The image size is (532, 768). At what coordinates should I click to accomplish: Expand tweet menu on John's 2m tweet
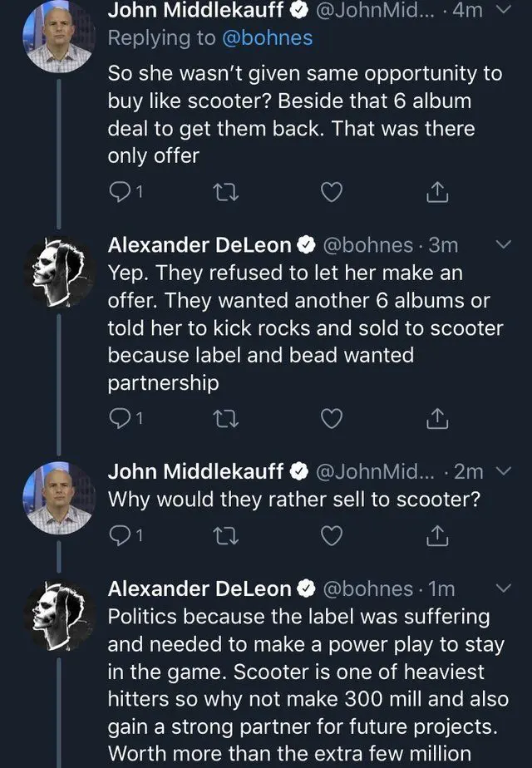(x=504, y=471)
